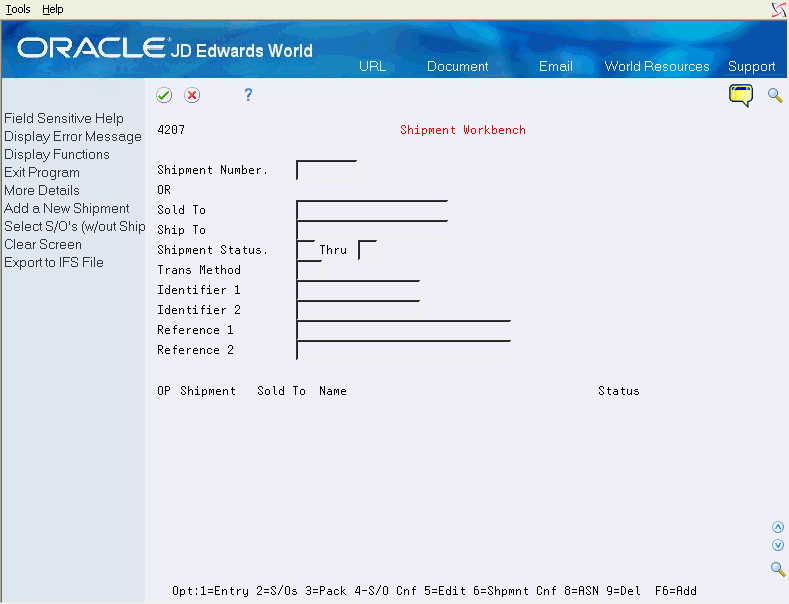Click the magnifier icon below scroll arrows
This screenshot has height=604, width=789.
(x=778, y=569)
